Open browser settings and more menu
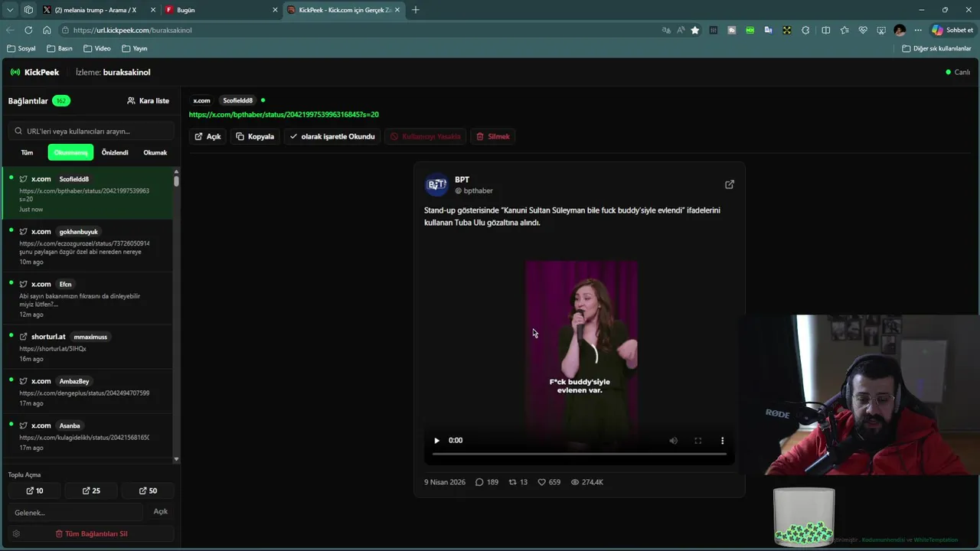The height and width of the screenshot is (551, 980). click(x=918, y=30)
